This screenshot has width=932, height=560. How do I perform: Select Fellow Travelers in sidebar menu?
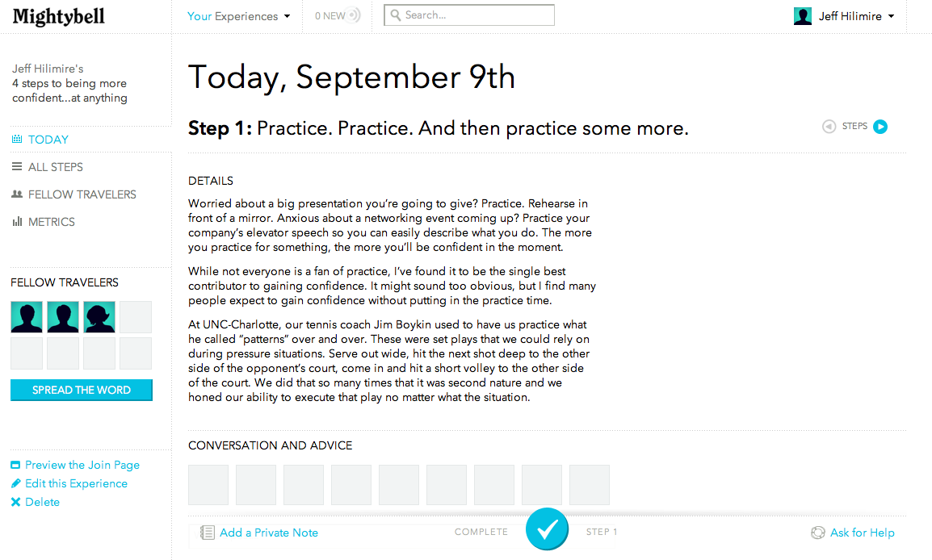tap(82, 194)
